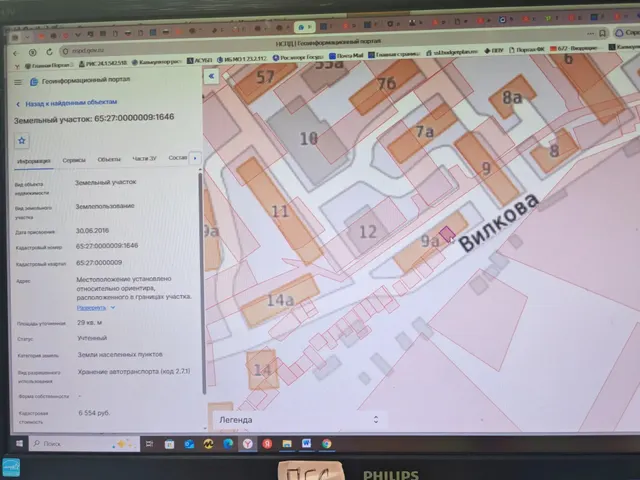The height and width of the screenshot is (480, 640).
Task: Open Microsoft Store from the taskbar
Action: click(169, 444)
